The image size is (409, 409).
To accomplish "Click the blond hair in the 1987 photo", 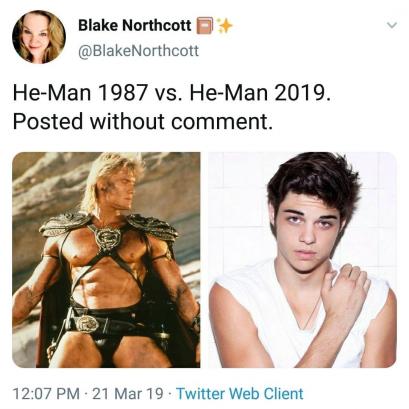I will coord(112,177).
